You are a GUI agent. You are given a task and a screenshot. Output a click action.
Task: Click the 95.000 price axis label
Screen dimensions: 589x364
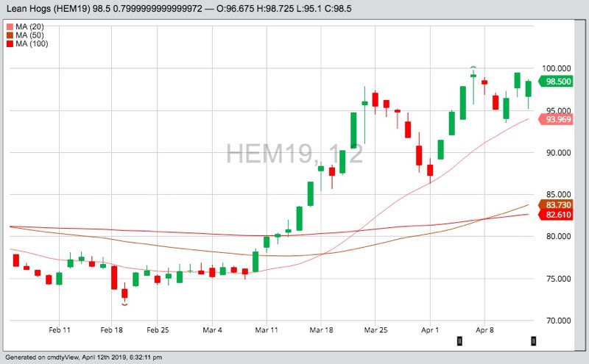coord(558,111)
